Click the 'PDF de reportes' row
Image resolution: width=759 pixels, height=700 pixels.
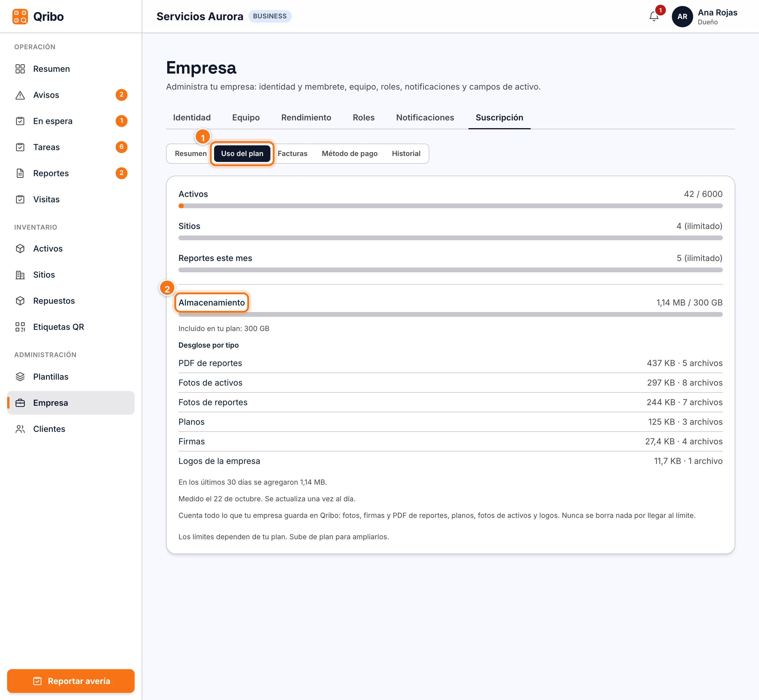click(x=450, y=363)
